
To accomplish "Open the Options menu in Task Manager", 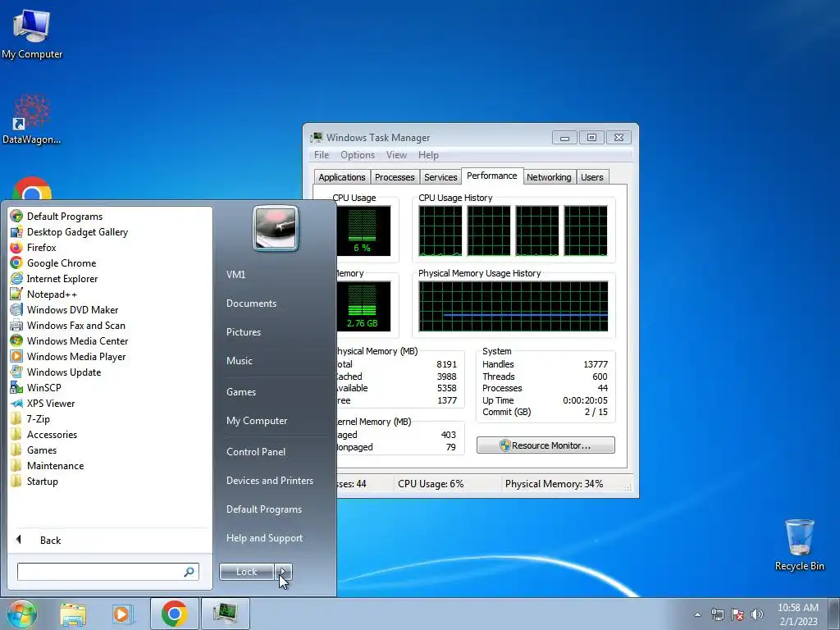I will click(358, 155).
